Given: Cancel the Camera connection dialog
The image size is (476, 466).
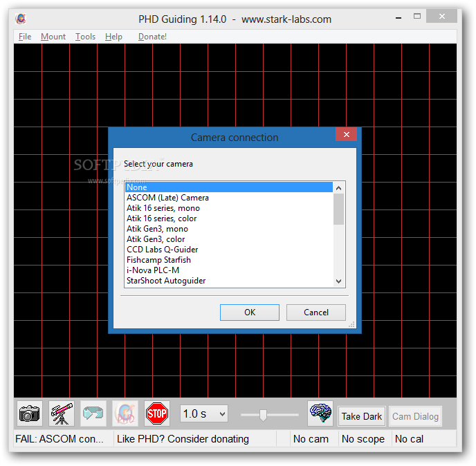Looking at the screenshot, I should 316,313.
